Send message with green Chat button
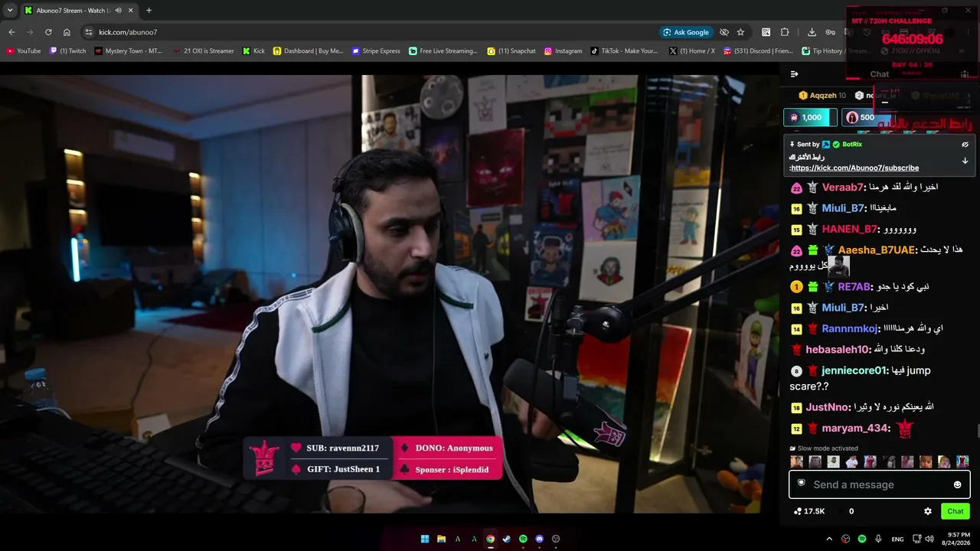 coord(955,511)
